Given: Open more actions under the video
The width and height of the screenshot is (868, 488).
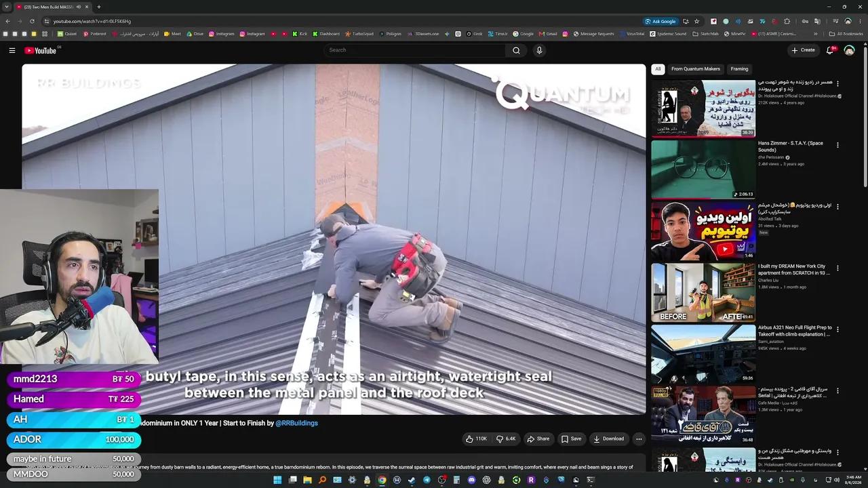Looking at the screenshot, I should pyautogui.click(x=638, y=439).
